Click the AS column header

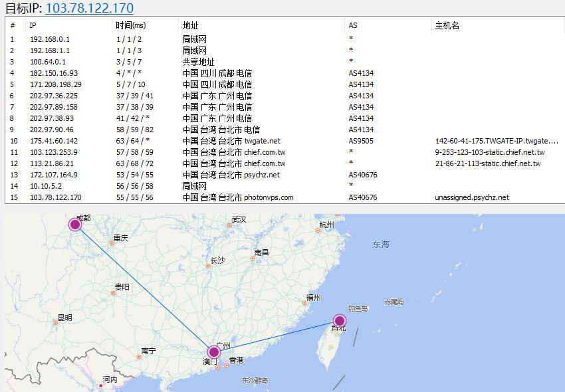coord(353,25)
